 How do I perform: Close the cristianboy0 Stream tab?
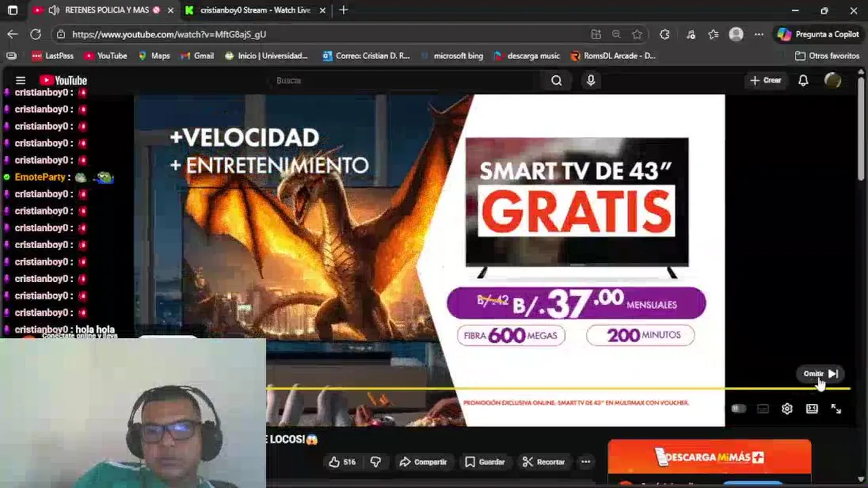tap(323, 10)
